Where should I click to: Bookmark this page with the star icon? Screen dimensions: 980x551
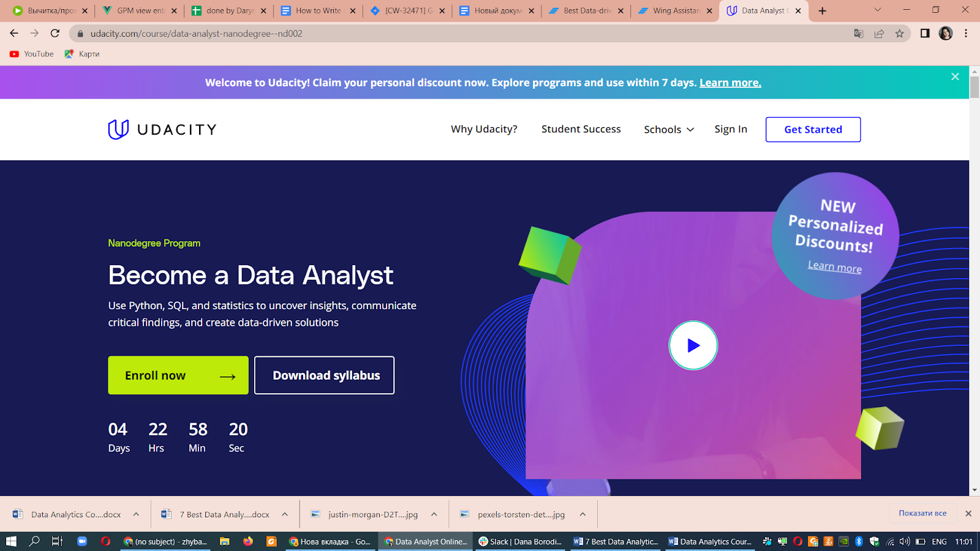click(899, 34)
